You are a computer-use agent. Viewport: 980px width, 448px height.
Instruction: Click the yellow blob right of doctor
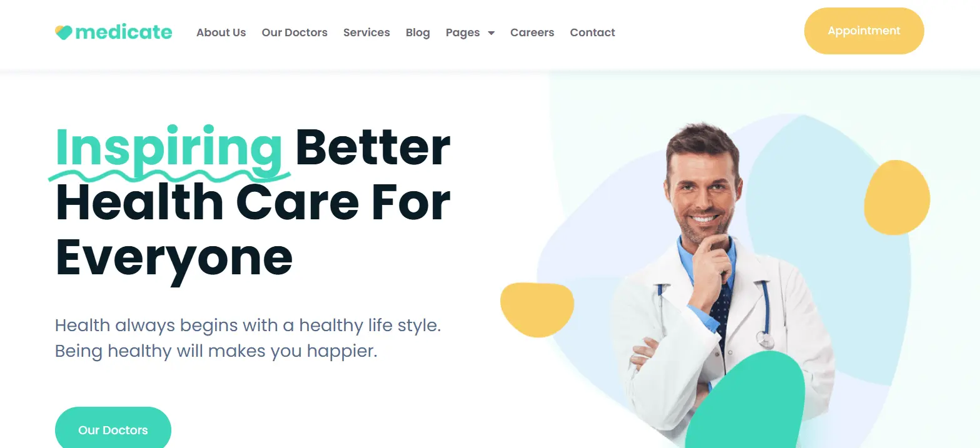point(897,197)
